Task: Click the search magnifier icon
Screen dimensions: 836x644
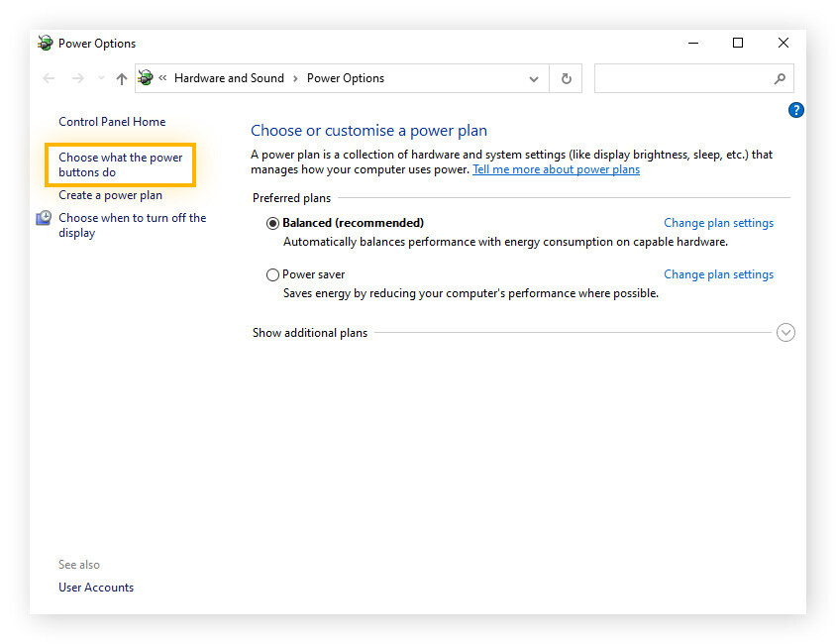Action: click(782, 77)
